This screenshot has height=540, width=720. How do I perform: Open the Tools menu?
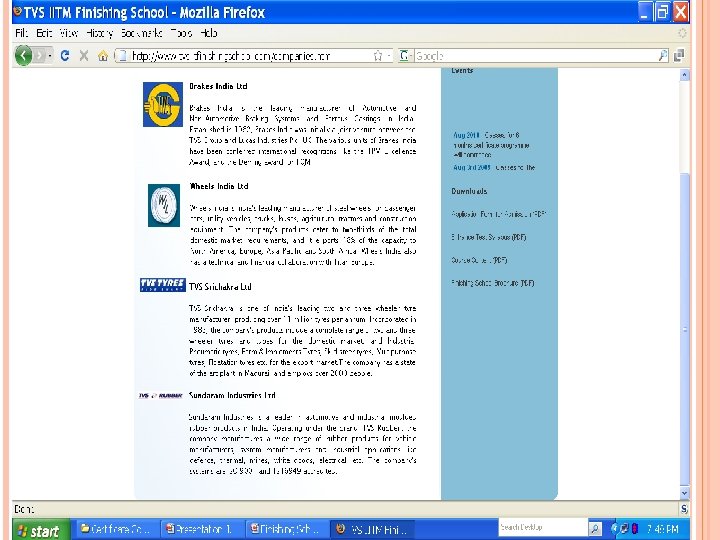tap(181, 33)
